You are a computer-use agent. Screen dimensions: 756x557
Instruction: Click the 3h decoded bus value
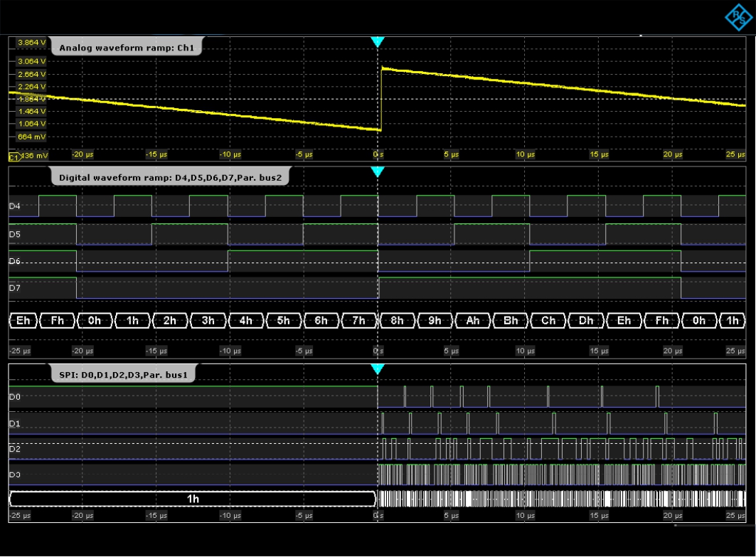208,320
